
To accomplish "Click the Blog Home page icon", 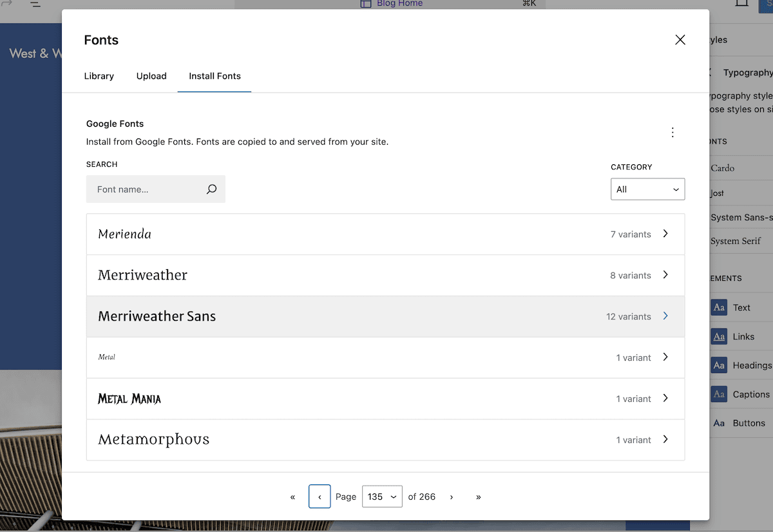I will point(365,4).
